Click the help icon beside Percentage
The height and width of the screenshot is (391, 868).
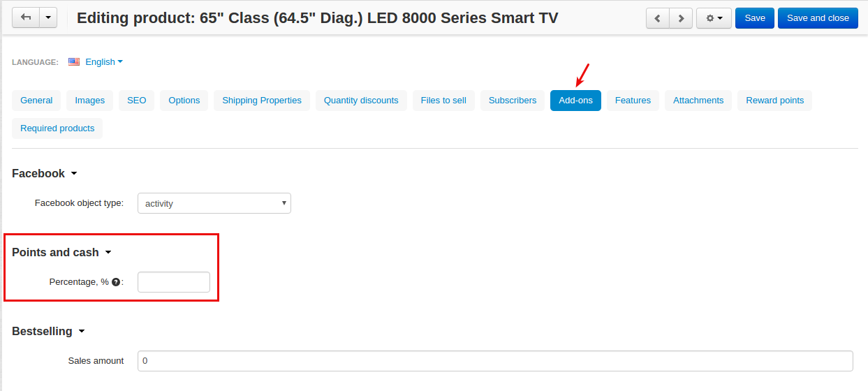coord(116,282)
